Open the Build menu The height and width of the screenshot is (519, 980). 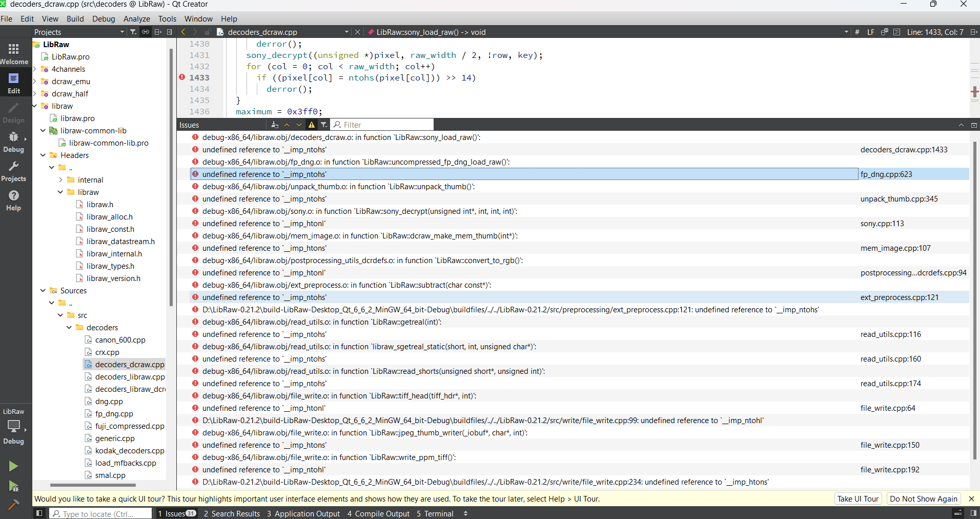(75, 18)
